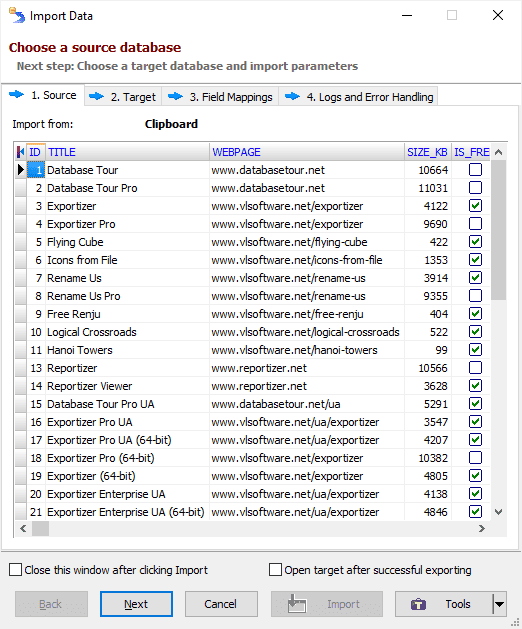
Task: Click the WEBPAGE column header
Action: coord(307,152)
